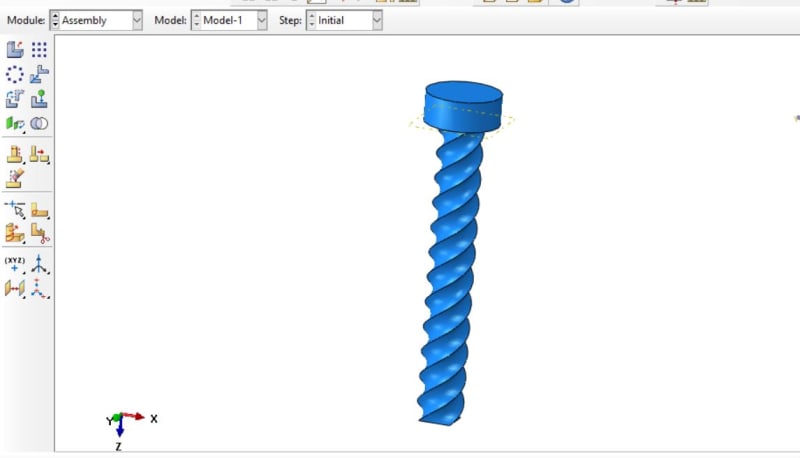Click the Module stepper arrows

55,20
